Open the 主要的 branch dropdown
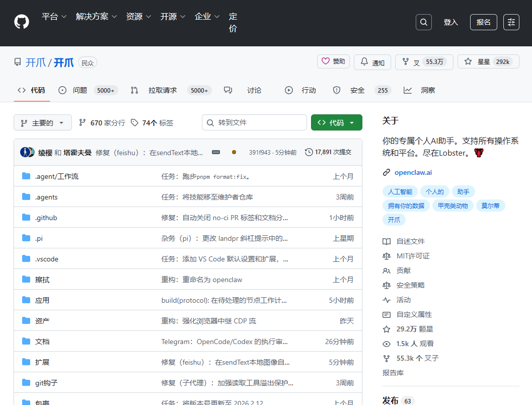The width and height of the screenshot is (532, 405). point(43,122)
